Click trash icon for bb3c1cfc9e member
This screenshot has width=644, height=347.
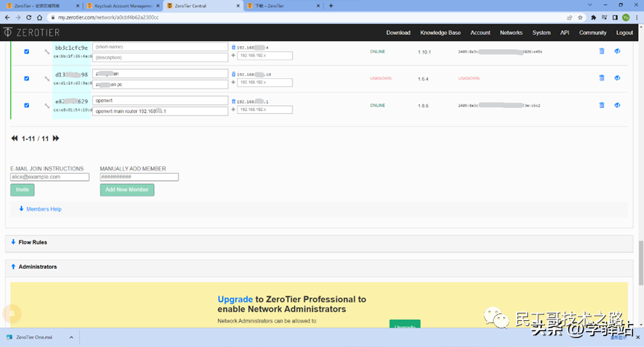(x=602, y=51)
